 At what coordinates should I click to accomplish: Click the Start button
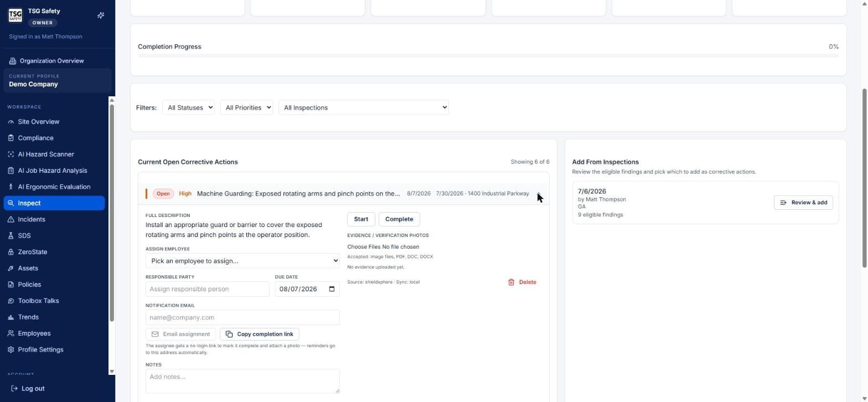click(x=361, y=219)
